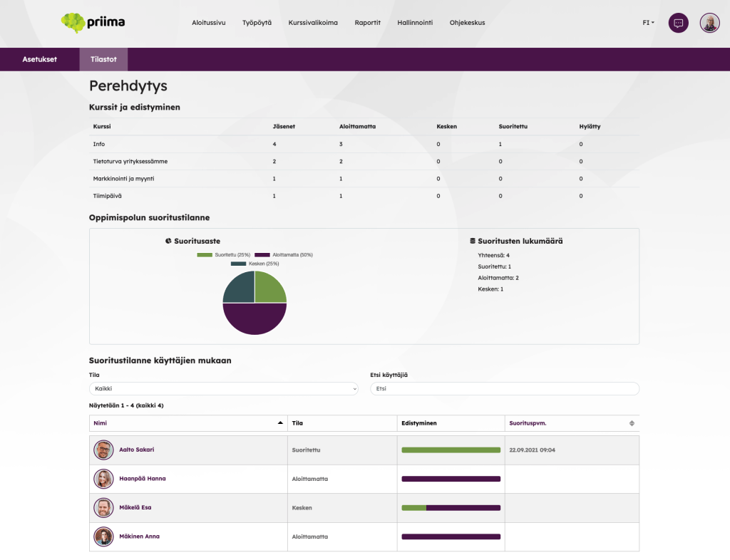Click the Priima logo
Screen dimensions: 730x560
pyautogui.click(x=93, y=23)
